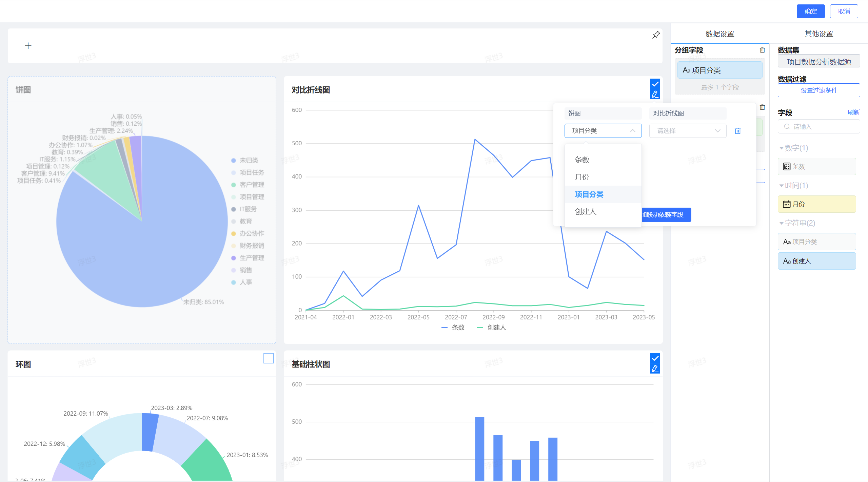Click the 请输入 field search input
The image size is (868, 482).
click(819, 127)
